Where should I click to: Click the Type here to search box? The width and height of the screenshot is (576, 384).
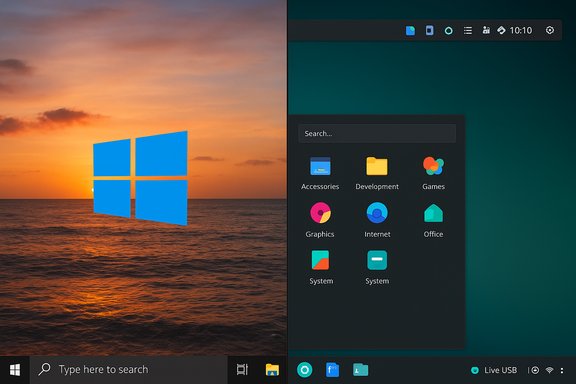tap(129, 370)
